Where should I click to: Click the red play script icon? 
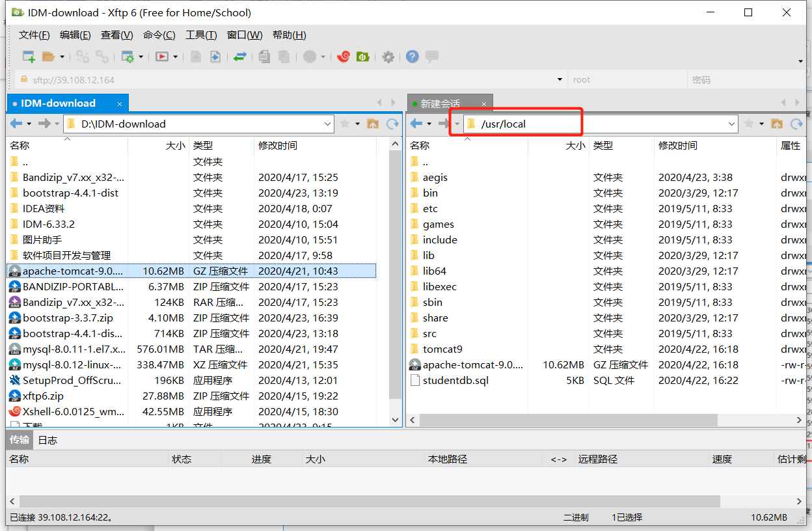pos(161,57)
